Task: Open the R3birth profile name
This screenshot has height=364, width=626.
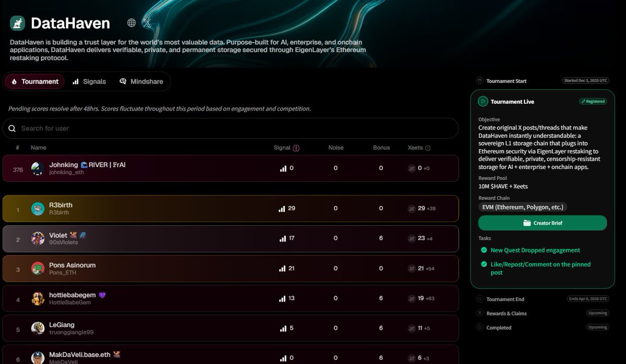Action: click(61, 205)
